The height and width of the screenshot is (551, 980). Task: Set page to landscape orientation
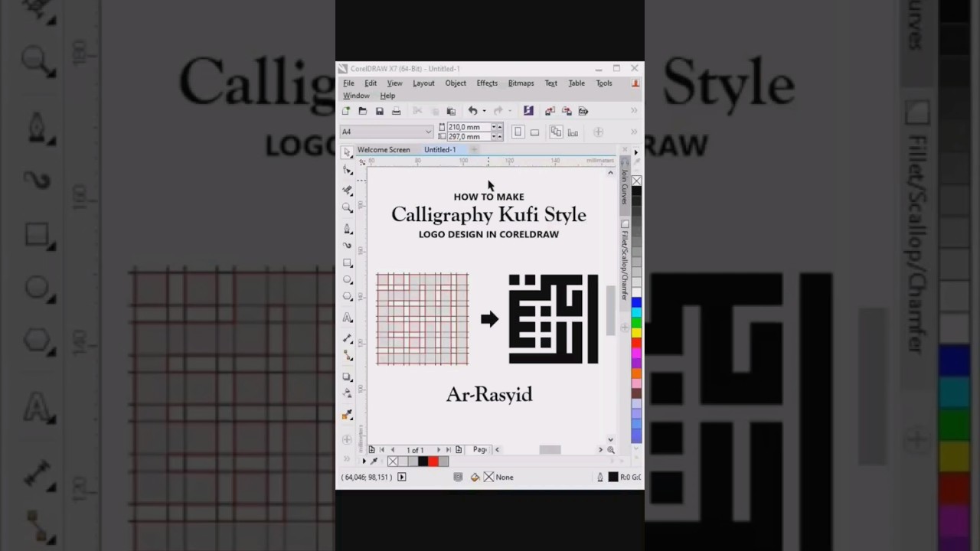coord(534,132)
